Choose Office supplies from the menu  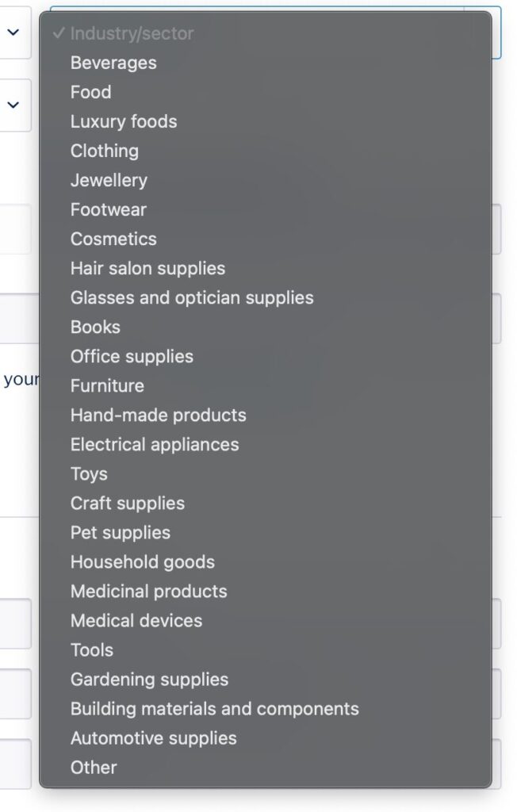pos(132,356)
